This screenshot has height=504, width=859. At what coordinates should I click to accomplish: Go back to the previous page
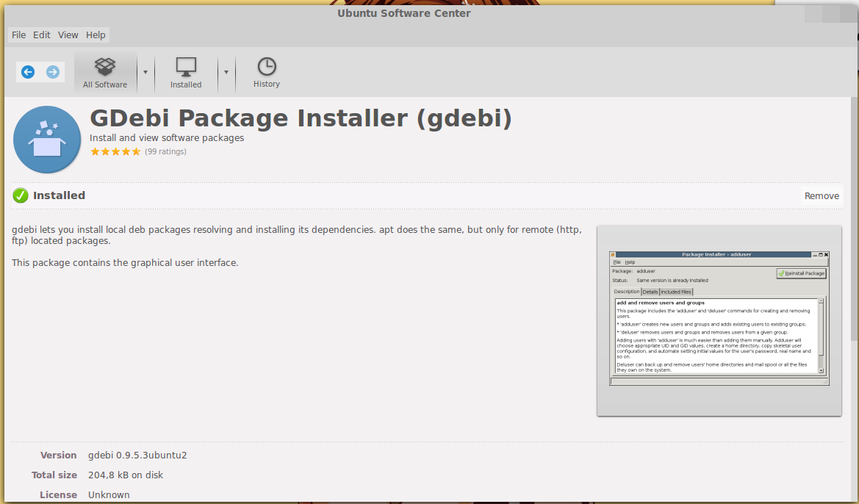tap(27, 71)
